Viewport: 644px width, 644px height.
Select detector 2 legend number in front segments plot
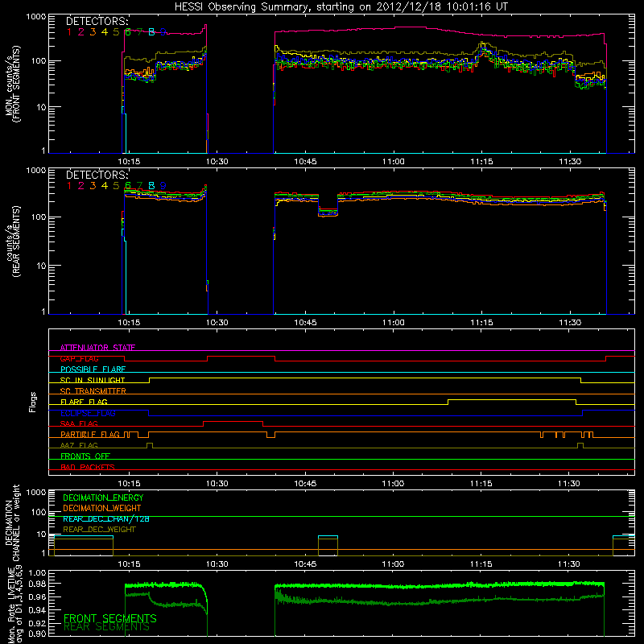(x=81, y=32)
